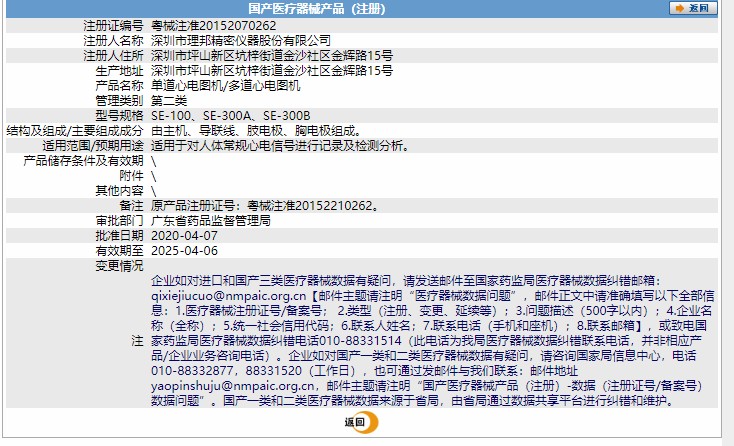Click email yaopinshuju@nmpaic.org.cn in the note
The width and height of the screenshot is (734, 446).
pyautogui.click(x=233, y=386)
